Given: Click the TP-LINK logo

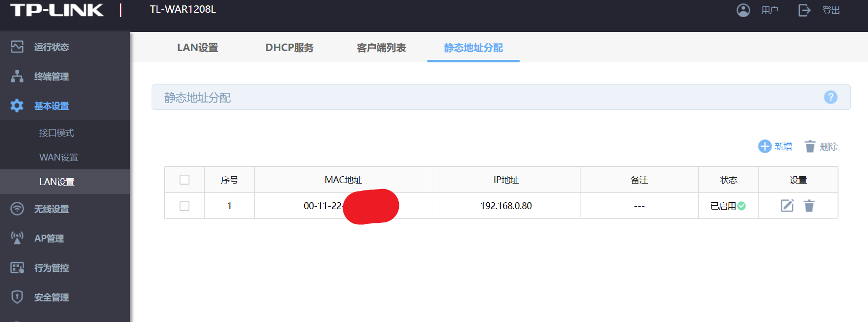Looking at the screenshot, I should point(57,10).
